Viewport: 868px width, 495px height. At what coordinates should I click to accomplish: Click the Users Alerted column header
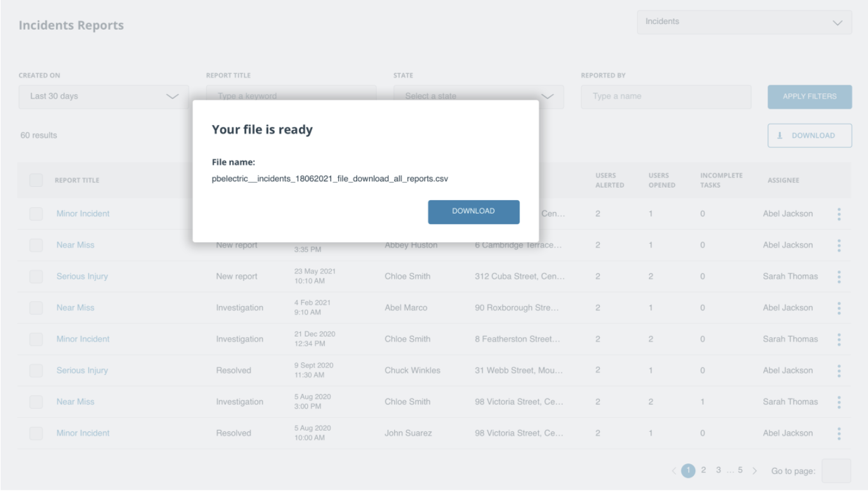tap(610, 180)
